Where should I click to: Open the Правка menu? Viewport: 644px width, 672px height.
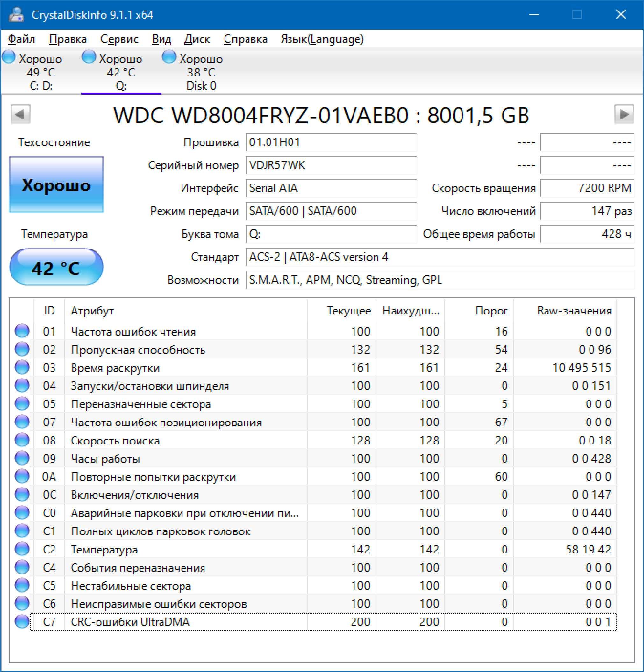68,39
